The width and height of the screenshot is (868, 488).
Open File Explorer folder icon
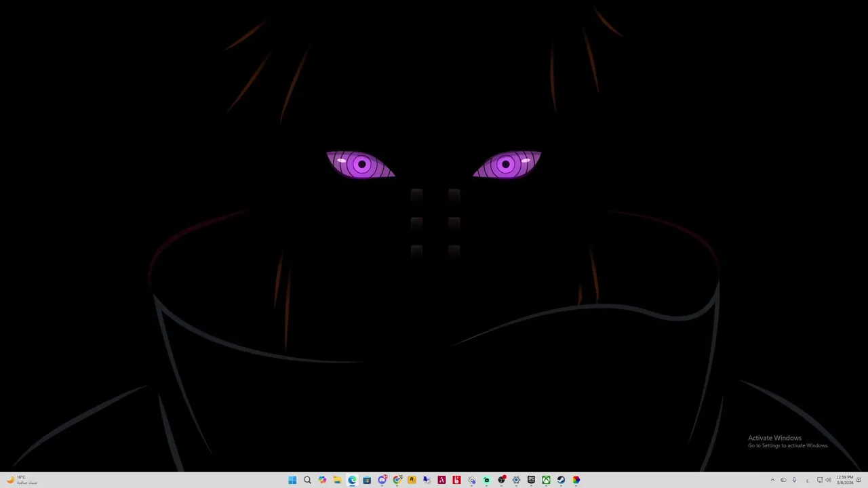(x=337, y=480)
